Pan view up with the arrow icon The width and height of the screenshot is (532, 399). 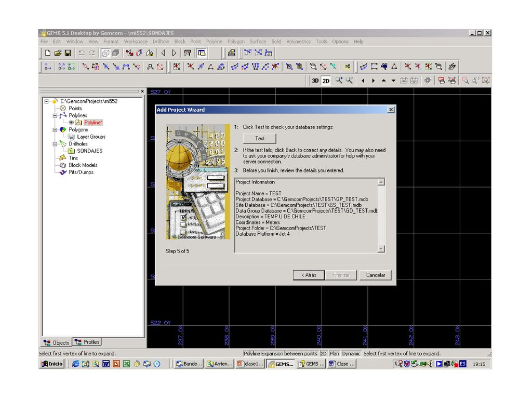[x=384, y=81]
